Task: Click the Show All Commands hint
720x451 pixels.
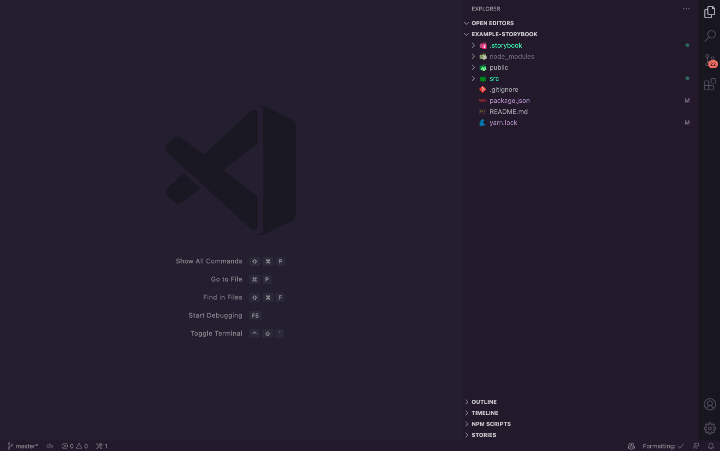Action: coord(208,261)
